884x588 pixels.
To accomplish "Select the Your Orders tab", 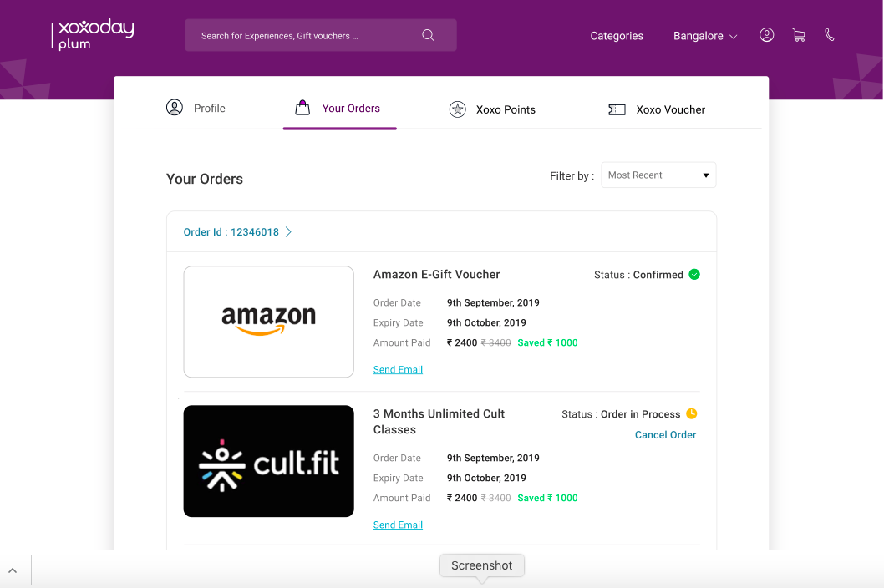I will click(x=340, y=108).
